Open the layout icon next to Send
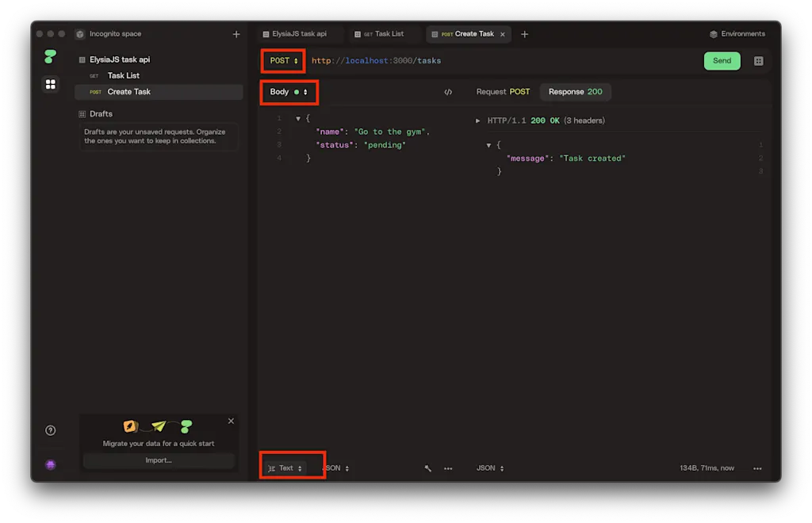This screenshot has width=812, height=523. [758, 61]
